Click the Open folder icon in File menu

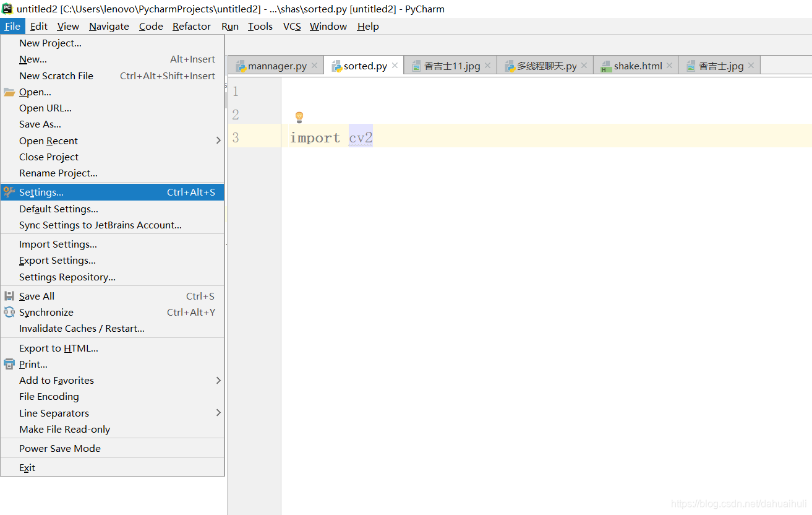point(9,92)
